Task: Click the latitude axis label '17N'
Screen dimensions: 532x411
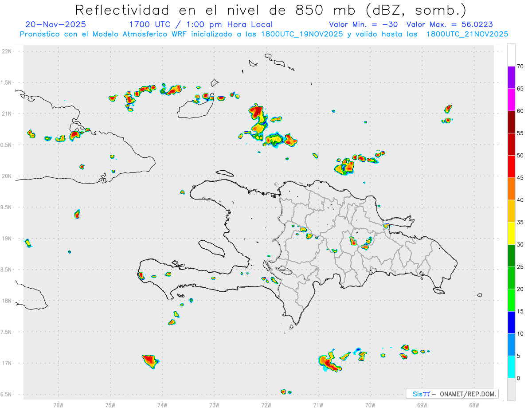Action: pos(7,363)
